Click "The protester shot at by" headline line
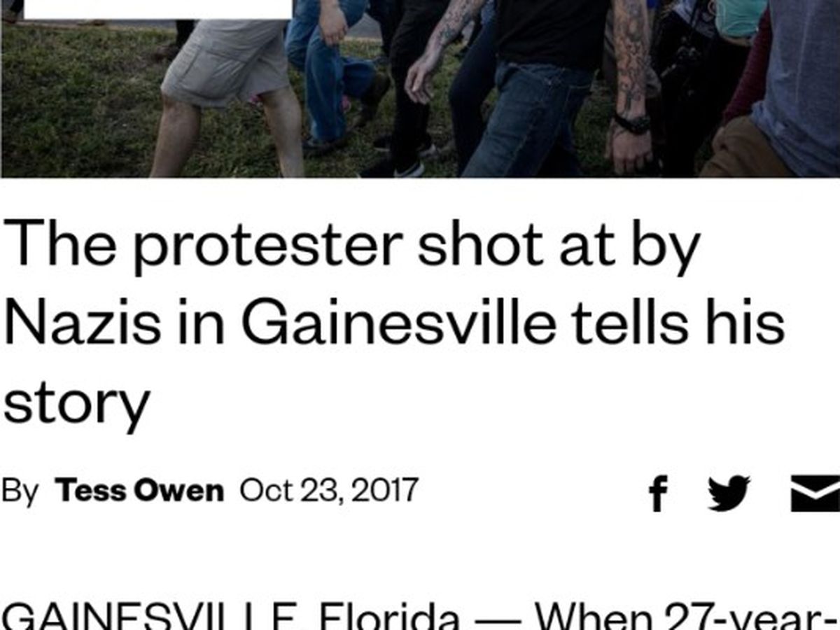The height and width of the screenshot is (630, 840). coord(352,244)
